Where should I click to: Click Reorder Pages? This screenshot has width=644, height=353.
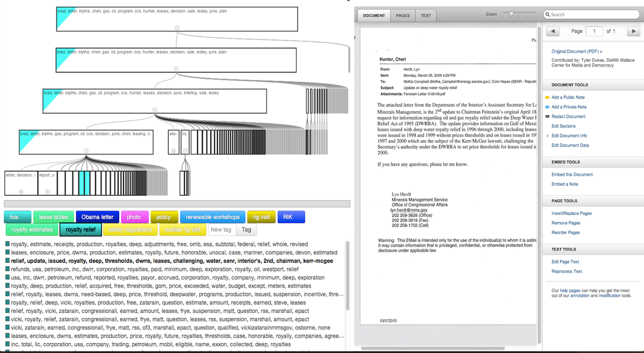pyautogui.click(x=566, y=233)
